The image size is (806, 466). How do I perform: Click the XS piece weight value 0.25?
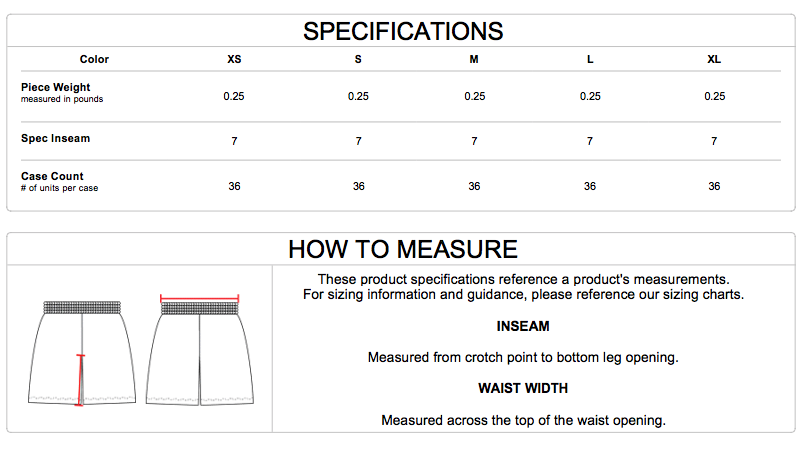[x=234, y=97]
